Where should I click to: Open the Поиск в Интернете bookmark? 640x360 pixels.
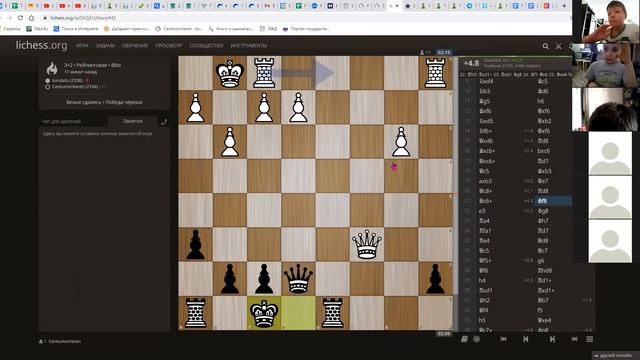click(76, 29)
